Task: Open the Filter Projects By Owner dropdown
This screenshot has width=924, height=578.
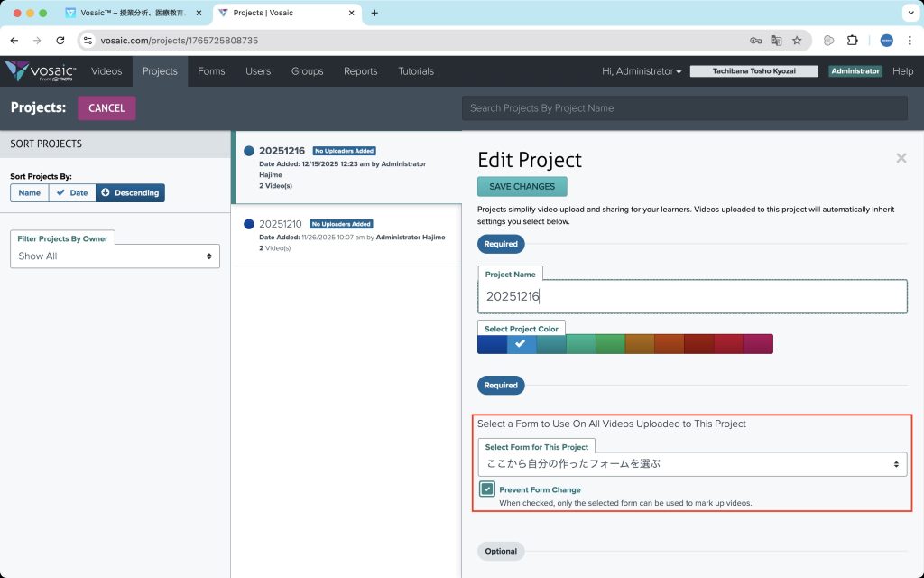Action: coord(115,256)
